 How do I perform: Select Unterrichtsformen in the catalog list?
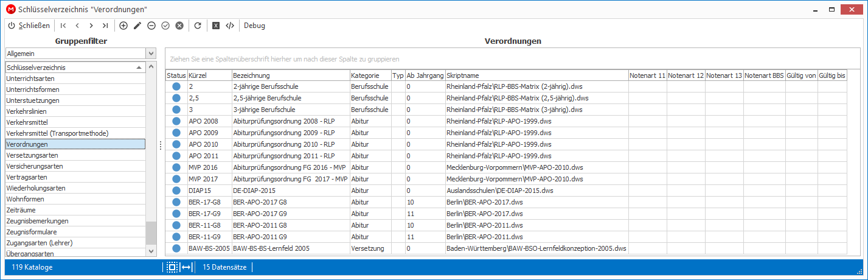[x=75, y=89]
